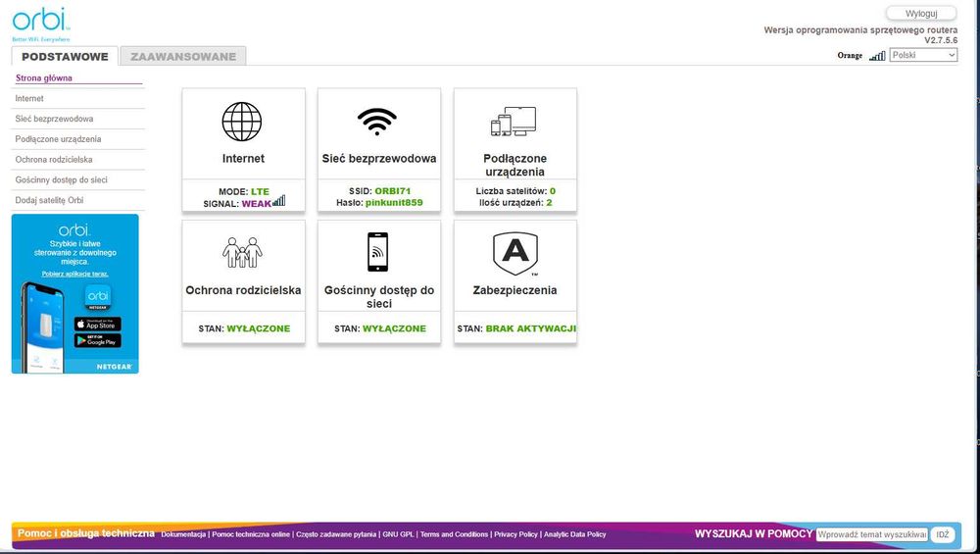Open Pomoc techniczna online link
Image resolution: width=980 pixels, height=554 pixels.
[x=251, y=534]
